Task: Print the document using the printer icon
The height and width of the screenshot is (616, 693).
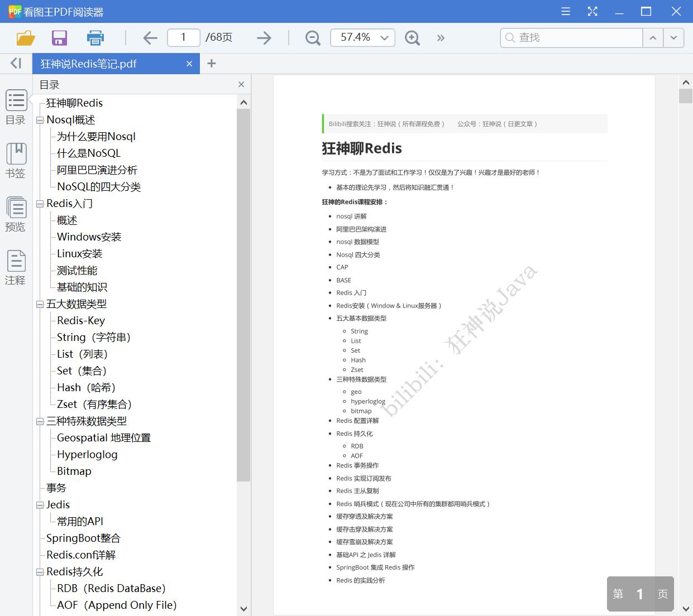Action: (95, 37)
